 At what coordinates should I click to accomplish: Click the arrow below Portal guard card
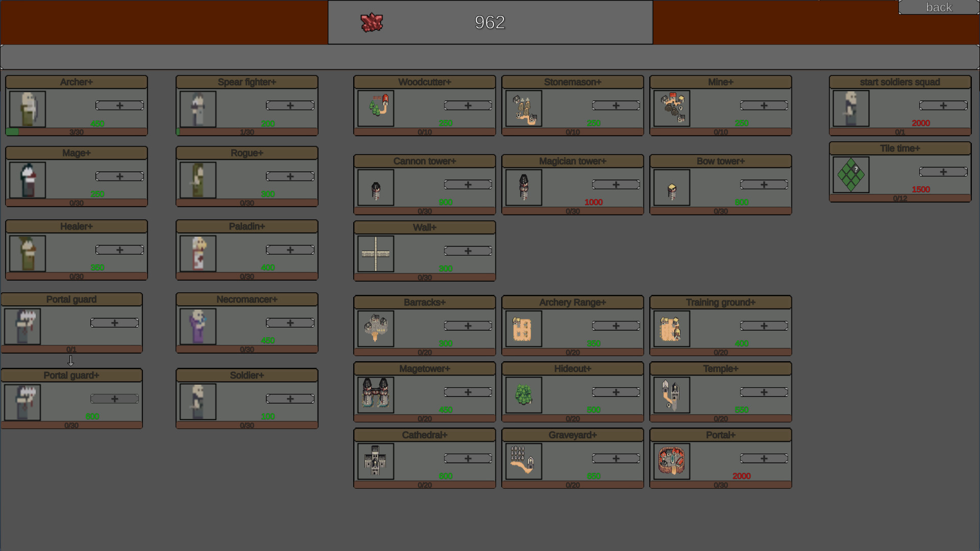pos(71,361)
